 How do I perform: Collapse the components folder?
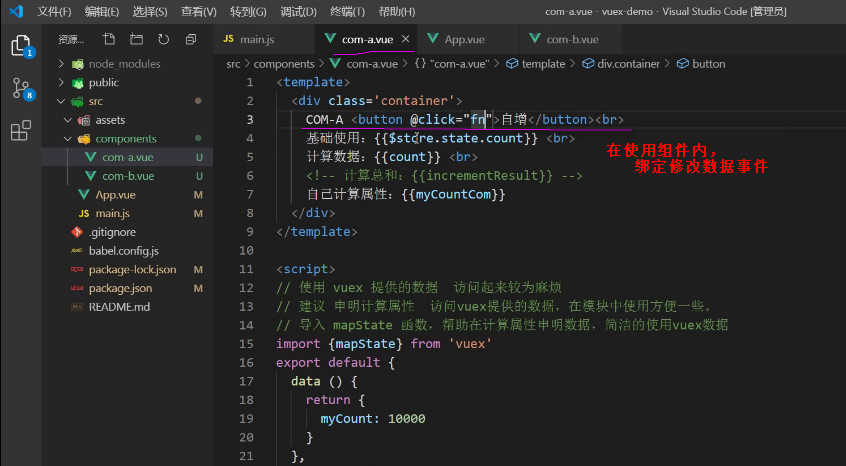pos(67,139)
